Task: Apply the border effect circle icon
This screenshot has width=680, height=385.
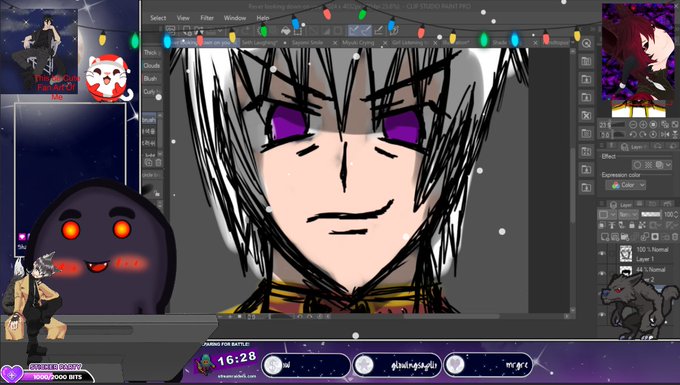Action: click(x=637, y=165)
